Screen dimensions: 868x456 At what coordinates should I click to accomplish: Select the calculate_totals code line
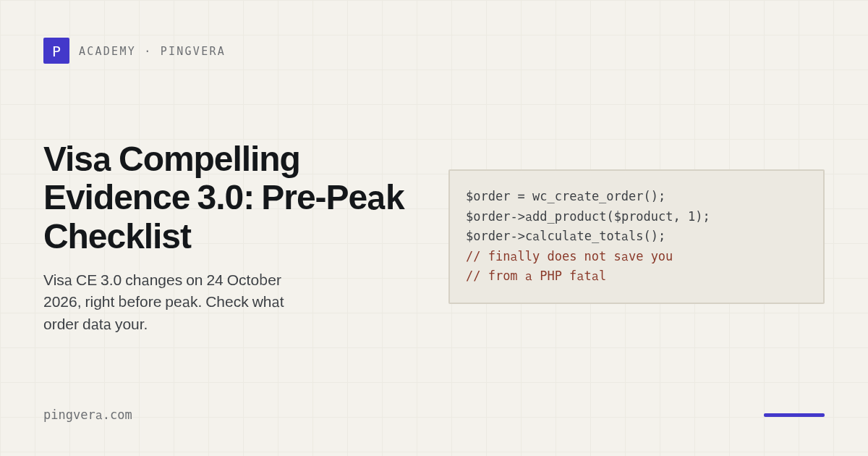point(566,236)
